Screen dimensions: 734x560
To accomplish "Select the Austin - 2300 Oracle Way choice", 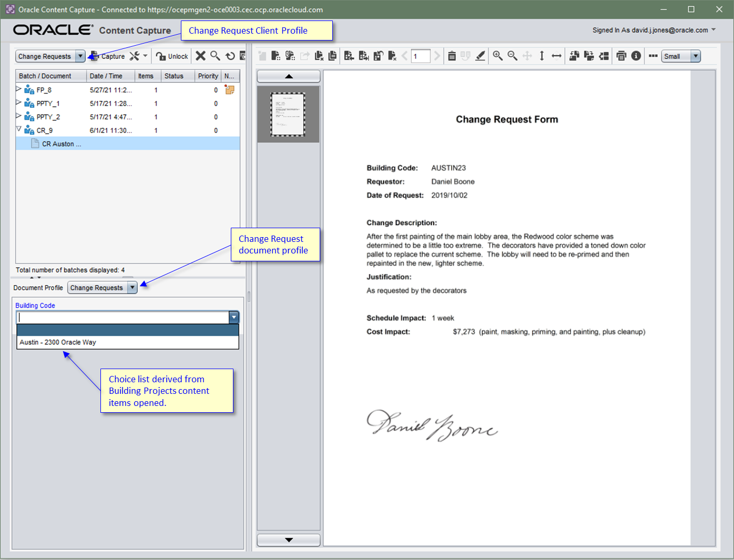I will coord(58,342).
